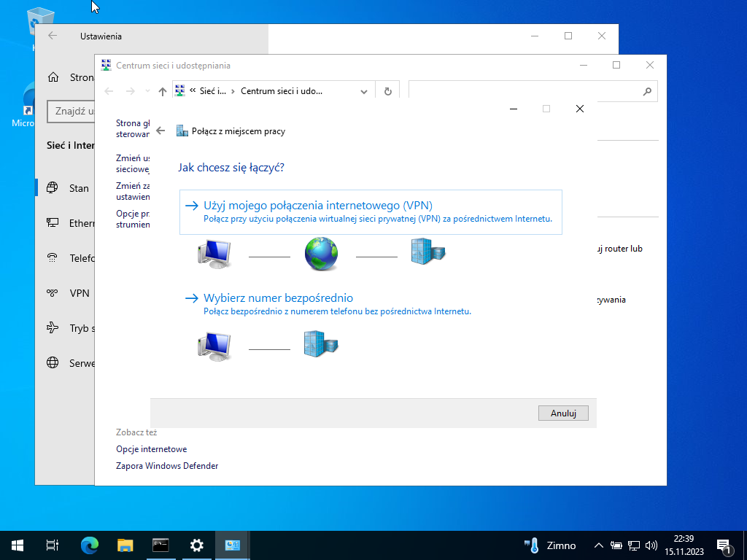
Task: Click the office building icon in the VPN diagram
Action: tap(427, 252)
